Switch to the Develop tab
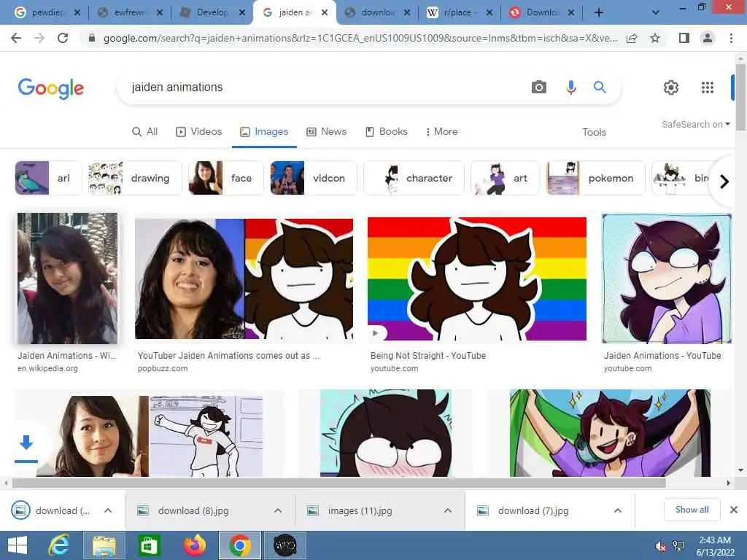Image resolution: width=747 pixels, height=560 pixels. click(x=212, y=12)
